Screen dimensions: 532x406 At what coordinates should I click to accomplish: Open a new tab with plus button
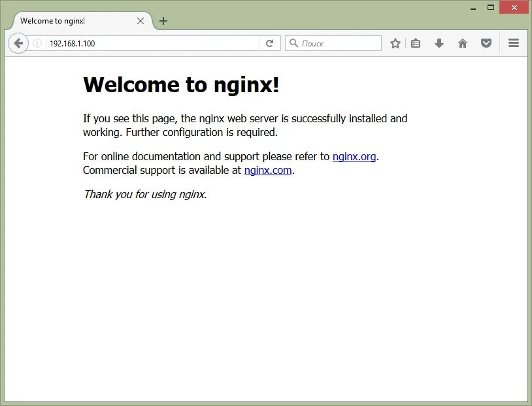point(163,21)
